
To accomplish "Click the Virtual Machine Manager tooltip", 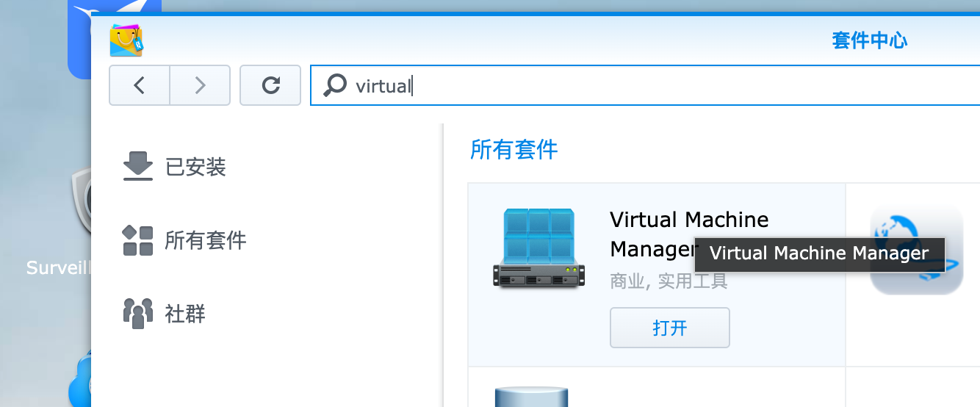I will coord(819,254).
